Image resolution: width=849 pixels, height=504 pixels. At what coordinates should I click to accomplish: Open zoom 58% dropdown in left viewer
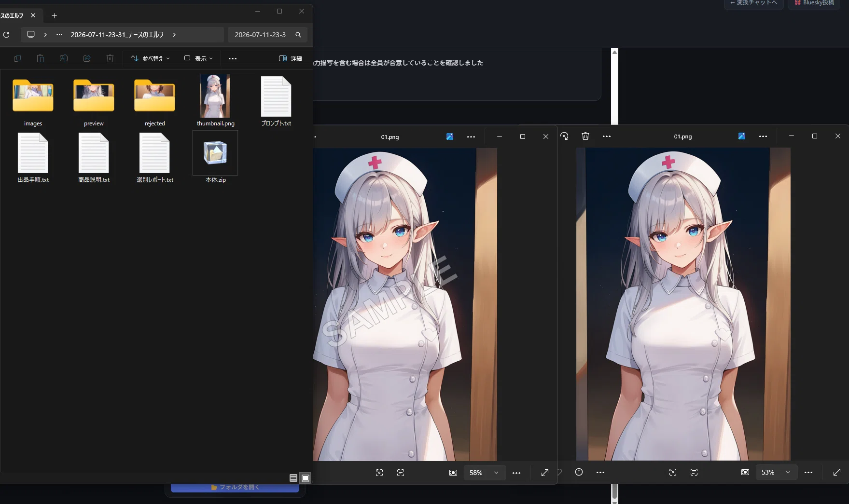pos(484,473)
